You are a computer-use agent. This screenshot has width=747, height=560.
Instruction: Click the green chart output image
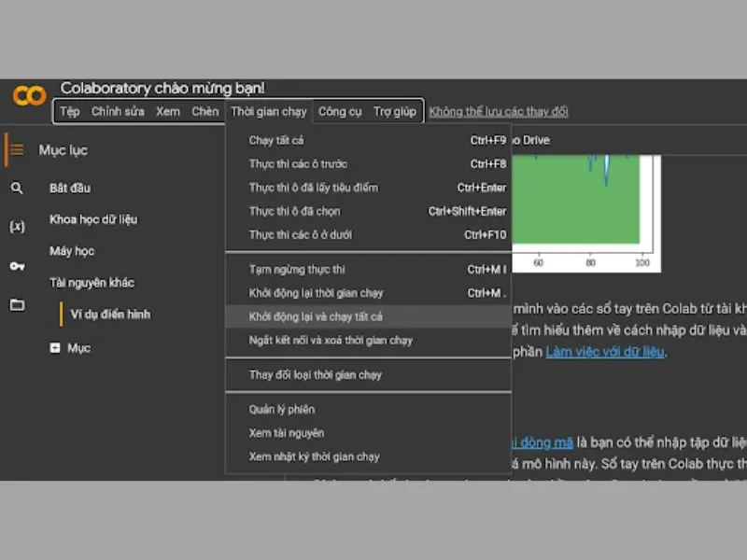pyautogui.click(x=586, y=213)
